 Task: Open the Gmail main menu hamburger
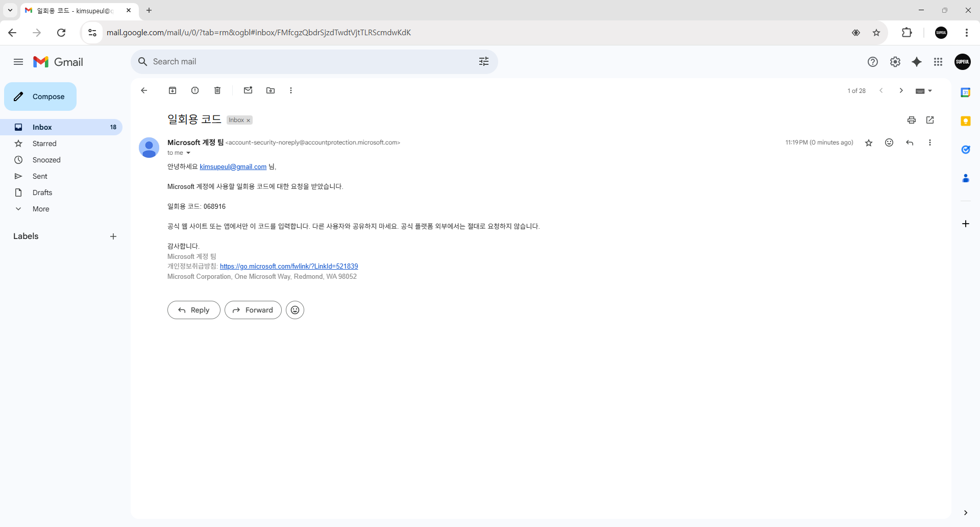[x=18, y=62]
